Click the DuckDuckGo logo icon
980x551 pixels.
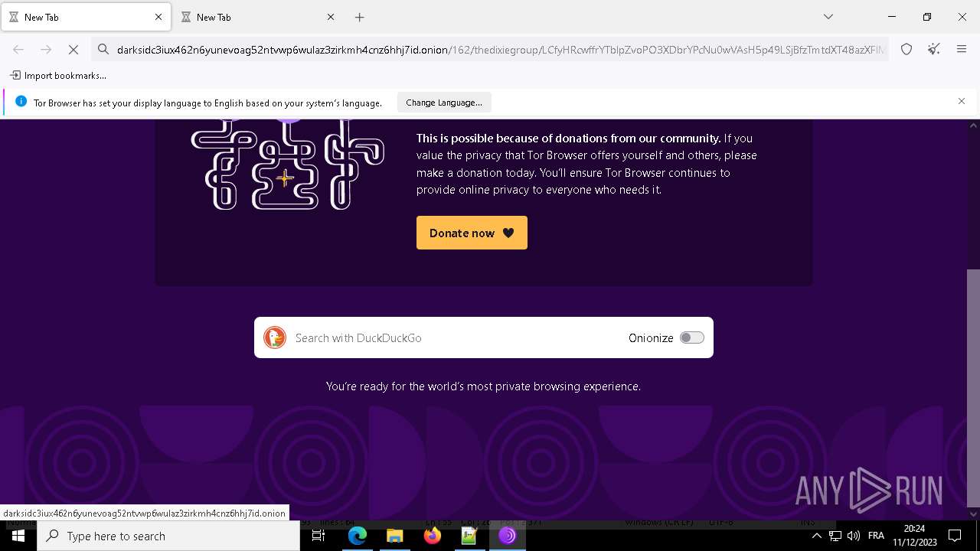275,337
